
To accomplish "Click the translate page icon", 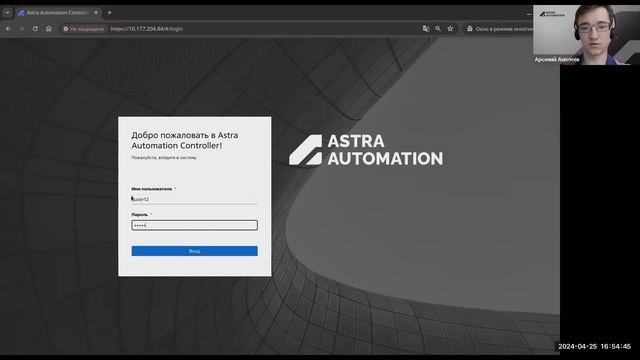I will pos(426,29).
